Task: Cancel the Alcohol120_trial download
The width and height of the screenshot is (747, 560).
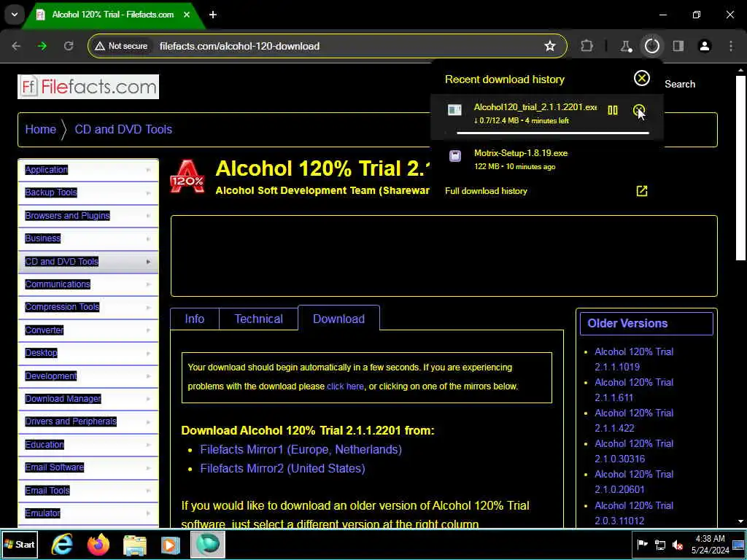Action: click(638, 111)
